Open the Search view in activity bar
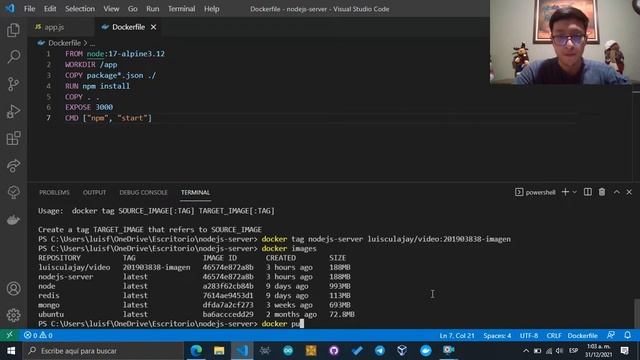 (x=13, y=57)
